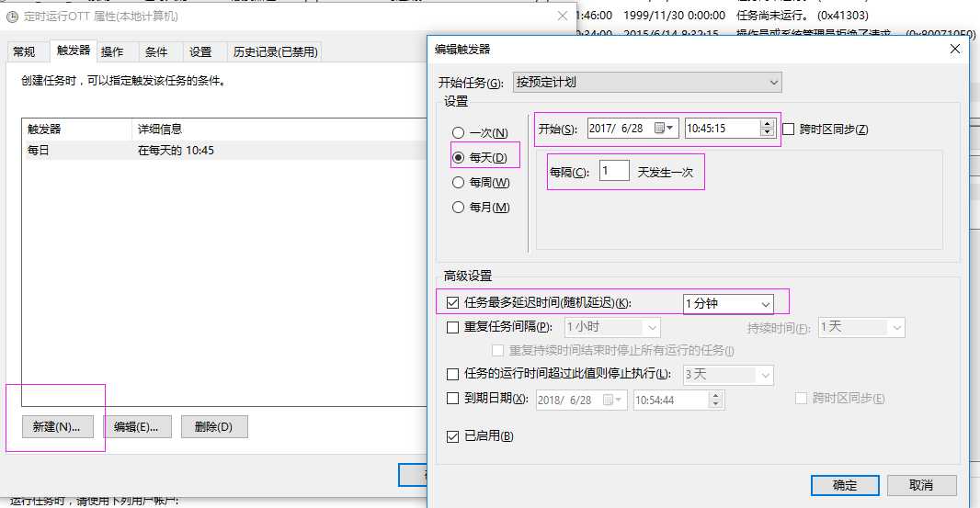
Task: Enable the 到期日期(X) checkbox
Action: (453, 399)
